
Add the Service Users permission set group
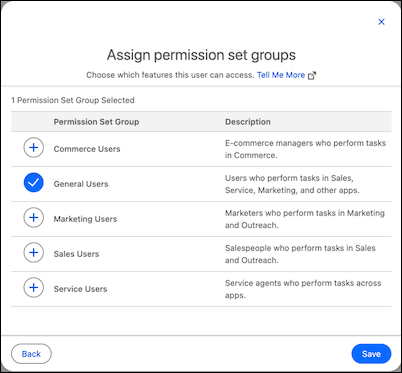pos(34,287)
